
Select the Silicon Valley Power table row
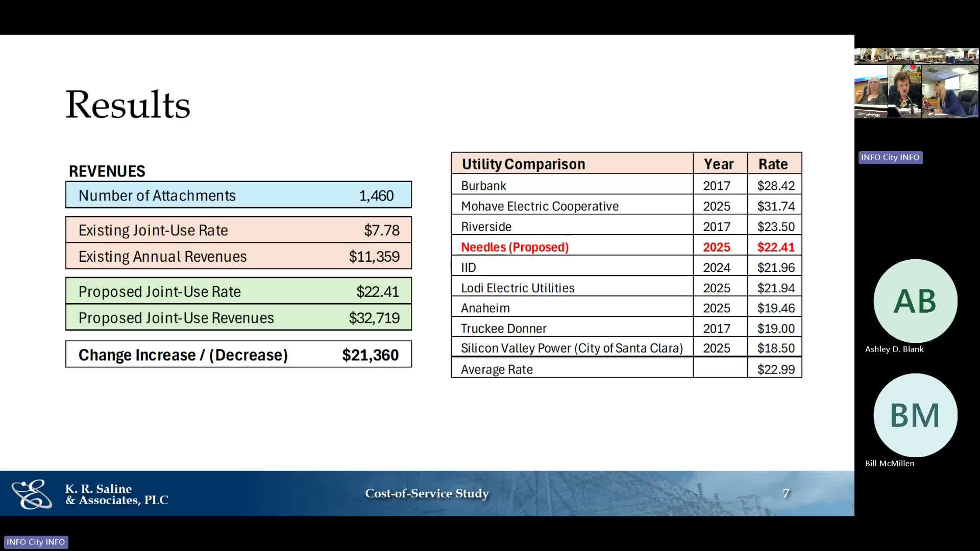pos(572,348)
